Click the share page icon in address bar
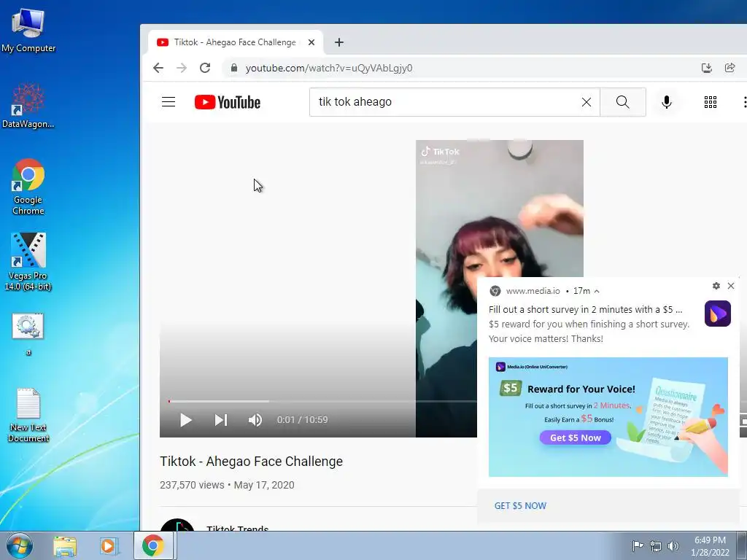This screenshot has height=560, width=747. [x=729, y=68]
